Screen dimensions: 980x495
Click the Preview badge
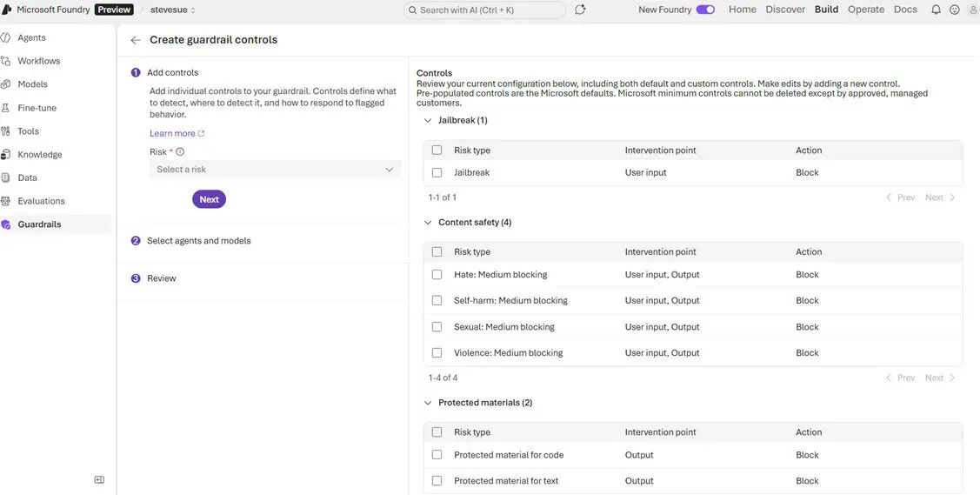click(114, 10)
